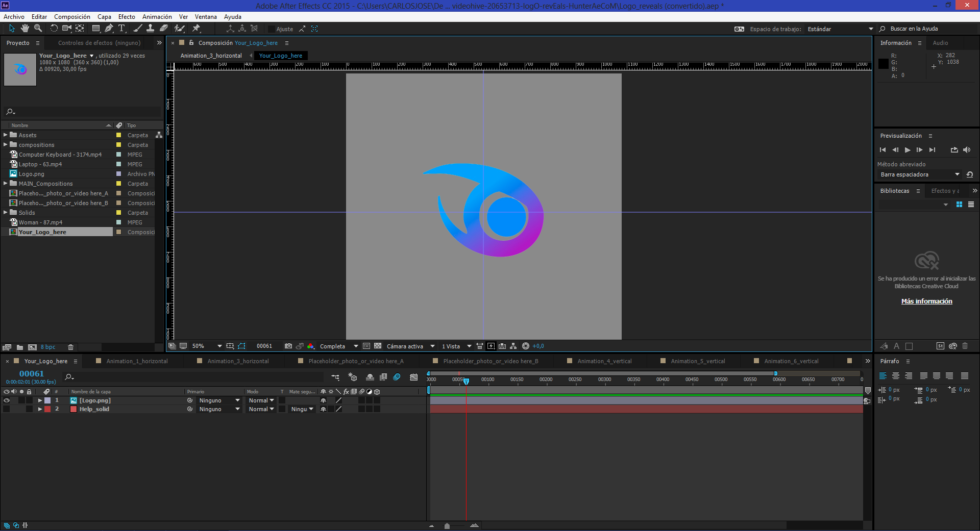980x531 pixels.
Task: Select the Horizontal Type tool
Action: click(x=121, y=29)
